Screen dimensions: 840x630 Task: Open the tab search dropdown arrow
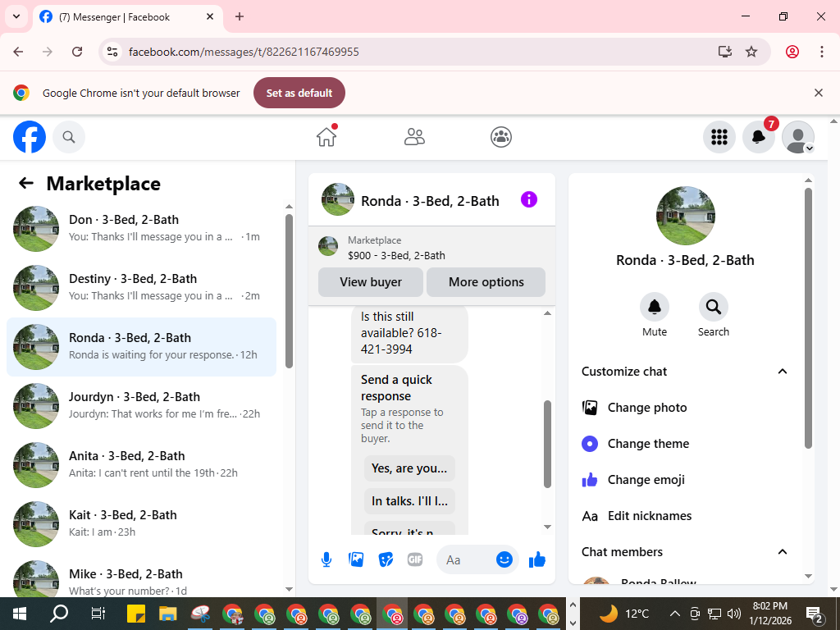click(x=16, y=16)
